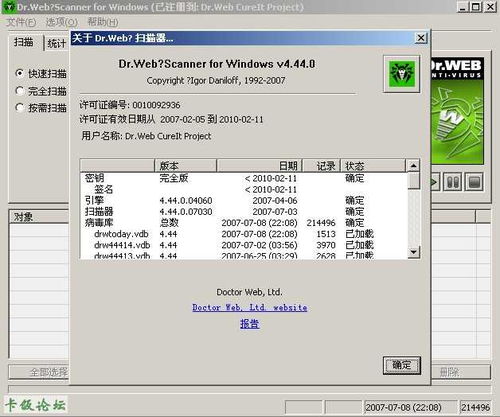Click the list scrollbar up arrow
The height and width of the screenshot is (417, 500).
[x=413, y=166]
